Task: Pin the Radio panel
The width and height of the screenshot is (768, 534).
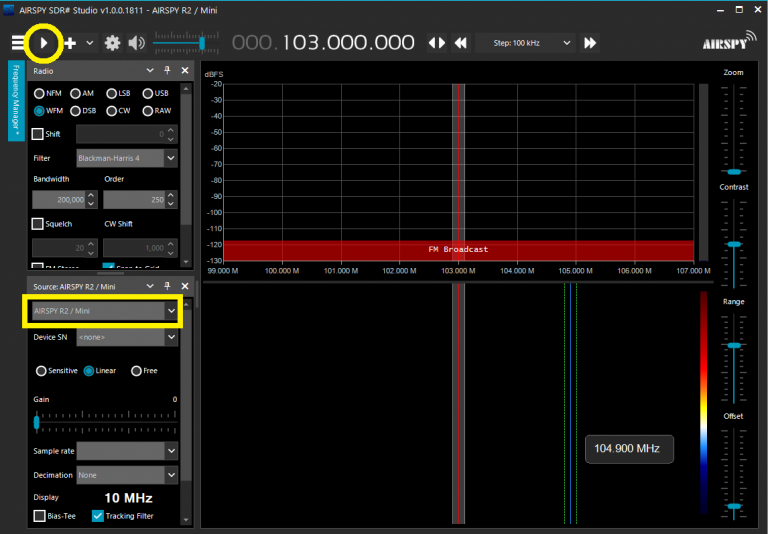Action: (x=167, y=71)
